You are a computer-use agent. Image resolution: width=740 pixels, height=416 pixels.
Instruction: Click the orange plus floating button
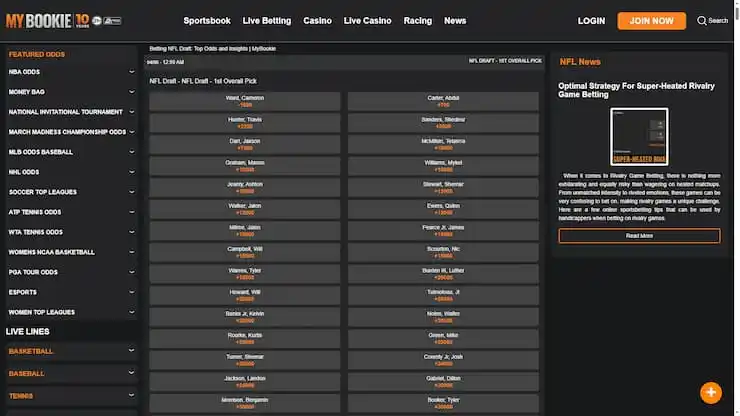711,392
